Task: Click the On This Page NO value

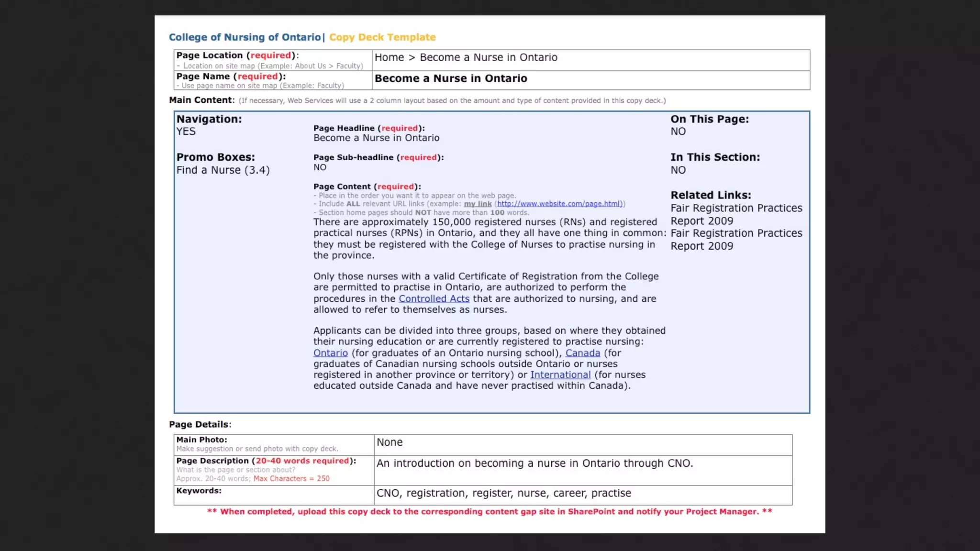Action: (x=678, y=132)
